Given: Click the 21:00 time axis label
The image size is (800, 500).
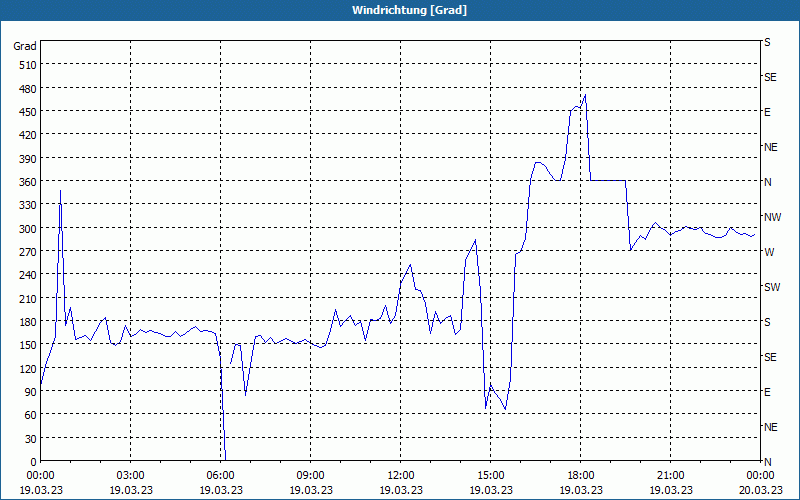Looking at the screenshot, I should coord(670,476).
